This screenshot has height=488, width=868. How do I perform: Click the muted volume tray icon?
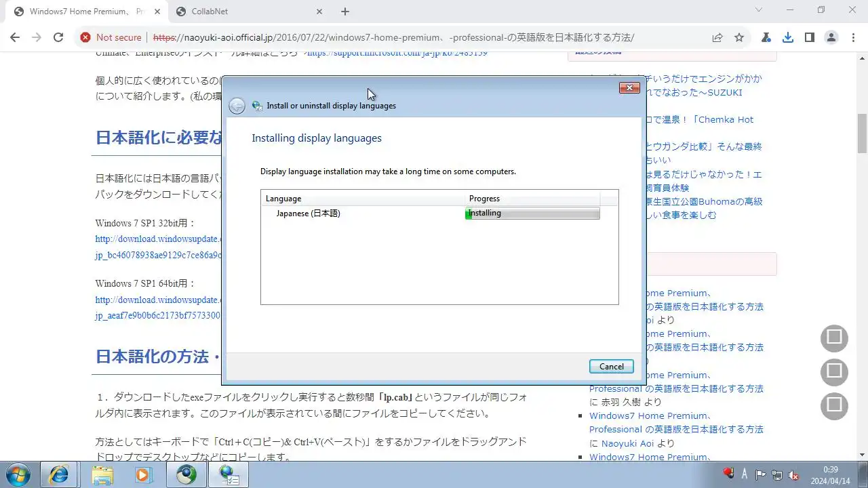tap(793, 474)
